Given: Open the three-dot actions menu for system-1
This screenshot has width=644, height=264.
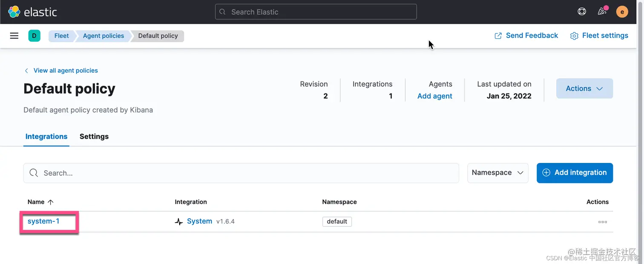Looking at the screenshot, I should click(x=602, y=222).
